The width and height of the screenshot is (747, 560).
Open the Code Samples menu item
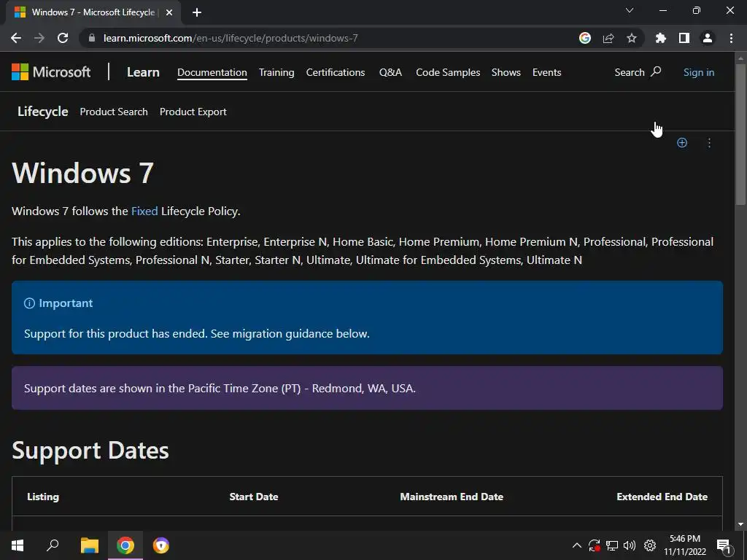click(448, 72)
